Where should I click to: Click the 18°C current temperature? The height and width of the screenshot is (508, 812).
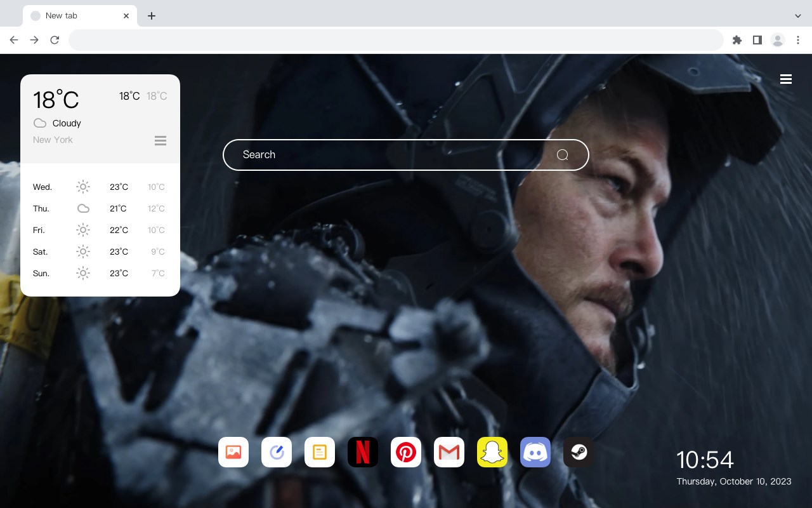(56, 100)
